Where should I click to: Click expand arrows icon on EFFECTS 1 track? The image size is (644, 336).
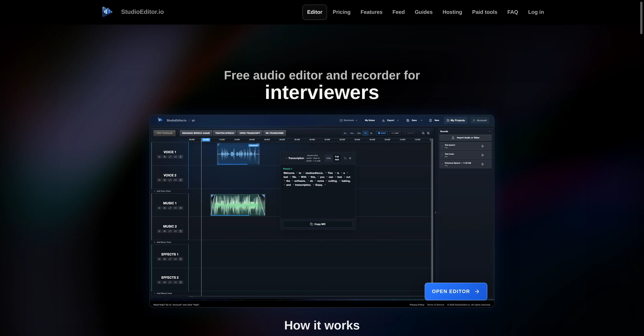(170, 259)
